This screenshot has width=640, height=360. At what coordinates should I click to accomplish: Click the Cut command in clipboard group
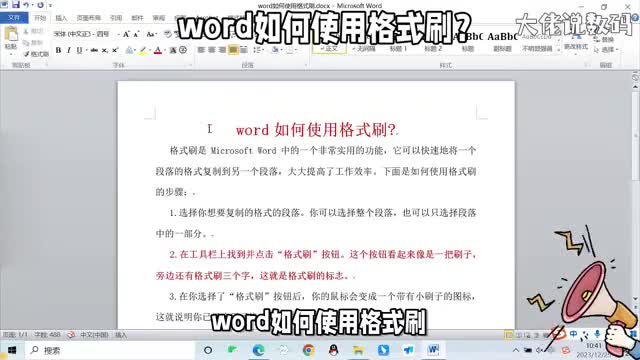(x=33, y=31)
